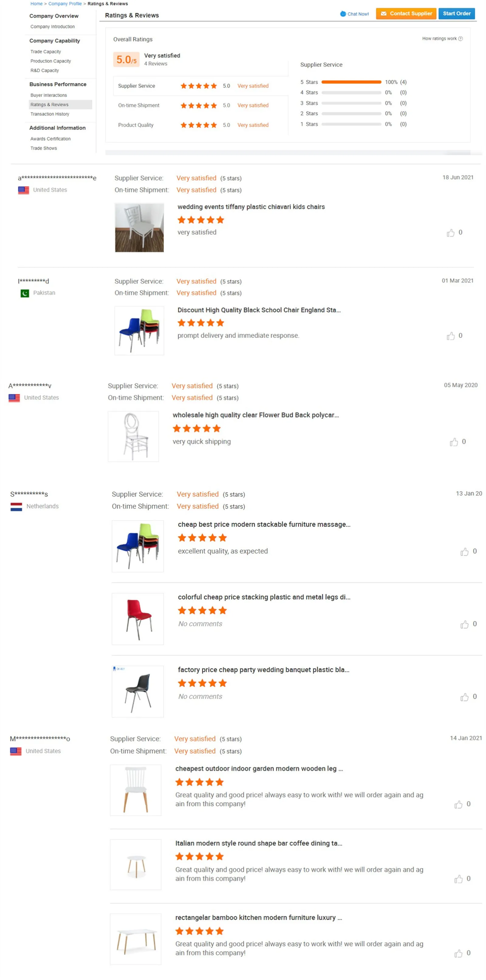Open the Awards Certification link
Image resolution: width=486 pixels, height=980 pixels.
50,139
